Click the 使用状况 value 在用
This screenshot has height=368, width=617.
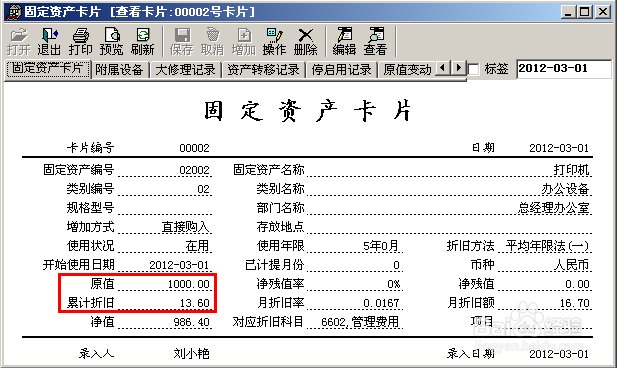(x=198, y=246)
